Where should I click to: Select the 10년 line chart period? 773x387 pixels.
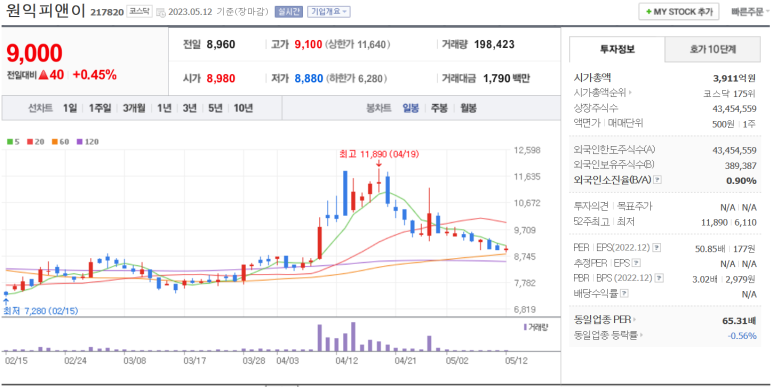pos(243,108)
